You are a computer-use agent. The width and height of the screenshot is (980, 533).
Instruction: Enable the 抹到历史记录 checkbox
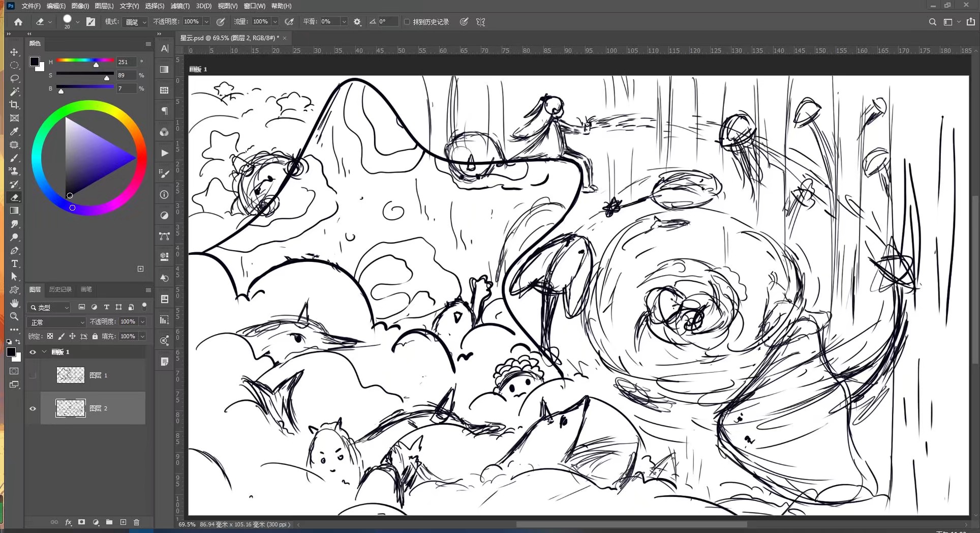pos(407,22)
